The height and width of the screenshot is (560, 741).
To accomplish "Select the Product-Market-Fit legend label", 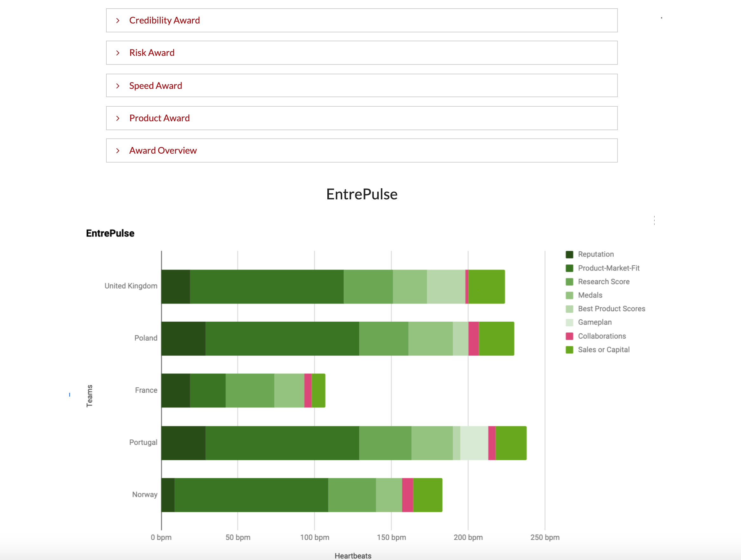I will point(609,268).
